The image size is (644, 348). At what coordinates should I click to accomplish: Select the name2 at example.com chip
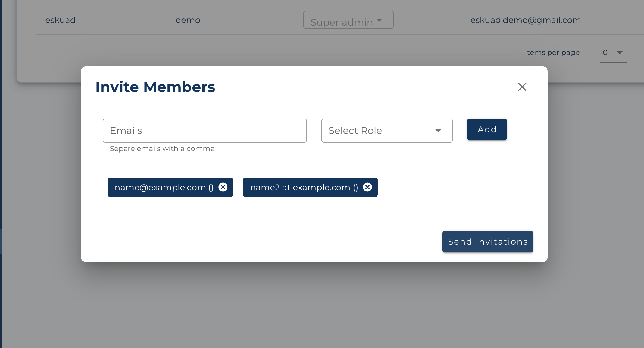coord(304,187)
